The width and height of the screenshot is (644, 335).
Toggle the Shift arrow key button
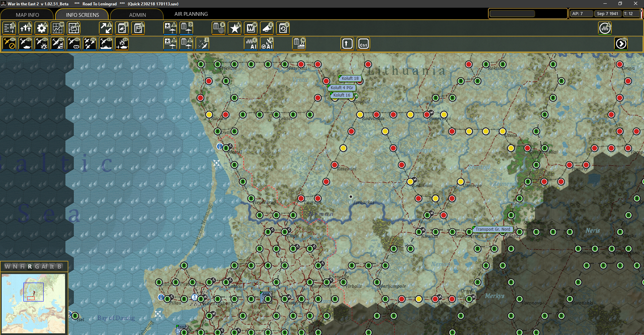tap(347, 44)
